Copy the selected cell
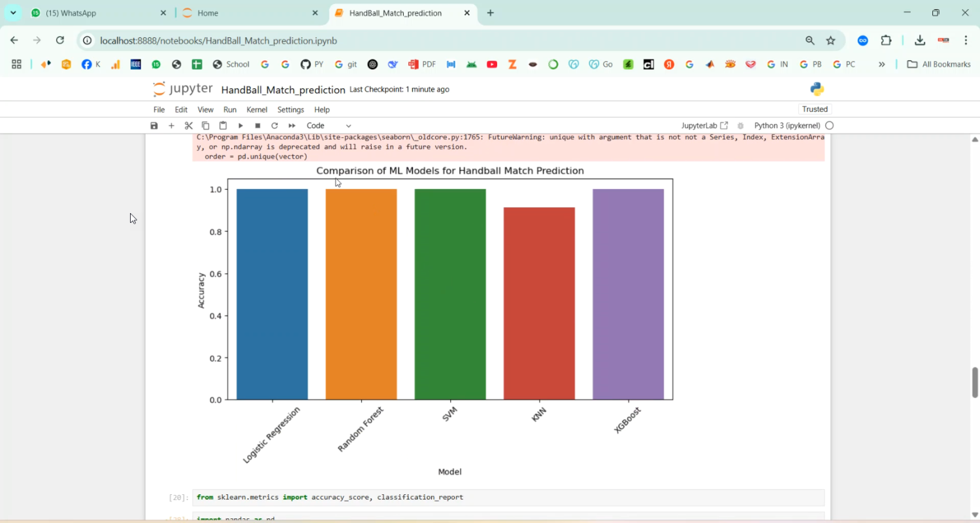Image resolution: width=980 pixels, height=523 pixels. coord(206,126)
